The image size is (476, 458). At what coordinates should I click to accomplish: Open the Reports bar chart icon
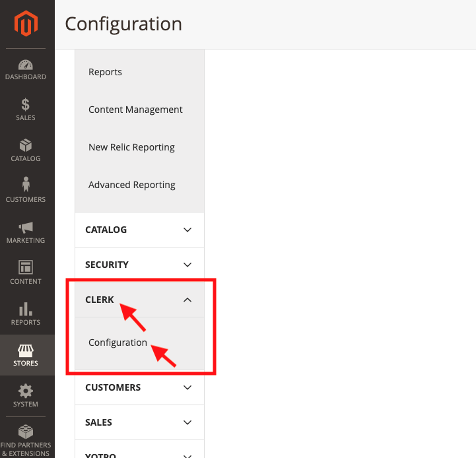click(26, 309)
